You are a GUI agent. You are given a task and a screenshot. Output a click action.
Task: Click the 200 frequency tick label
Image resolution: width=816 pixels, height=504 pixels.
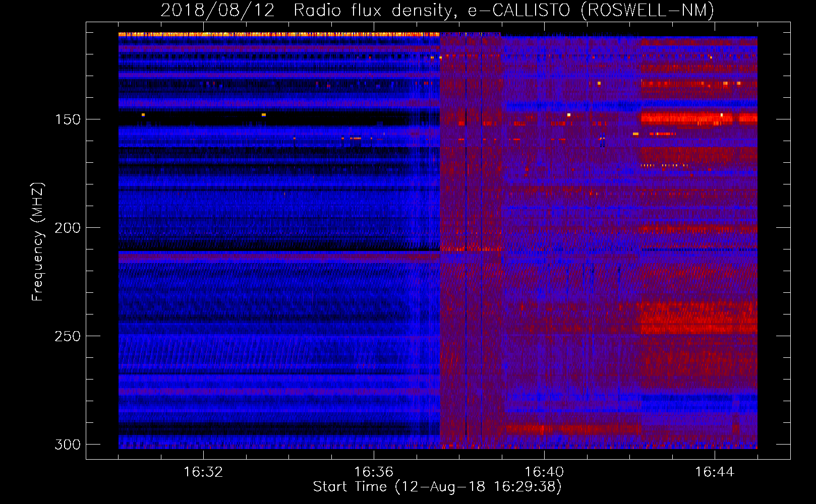point(68,228)
